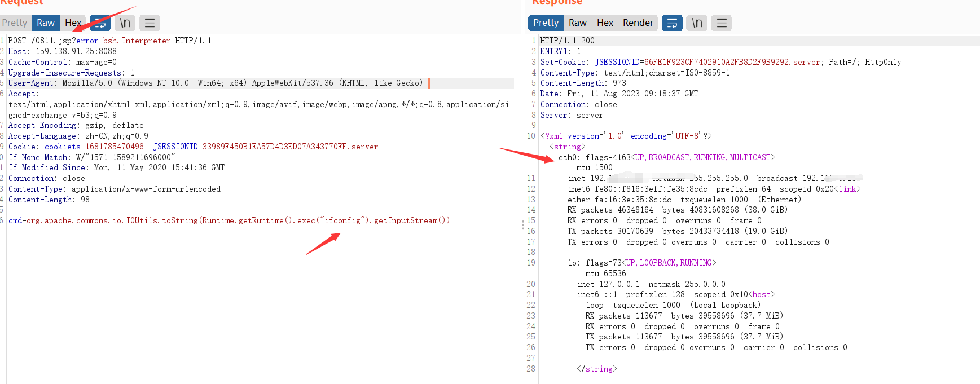Click the HTTP/1.1 200 status line
The image size is (980, 384).
click(x=567, y=41)
